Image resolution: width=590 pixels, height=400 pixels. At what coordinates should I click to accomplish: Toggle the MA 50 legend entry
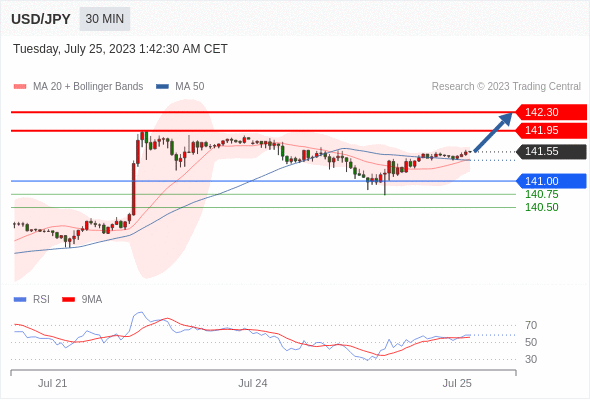pos(180,87)
